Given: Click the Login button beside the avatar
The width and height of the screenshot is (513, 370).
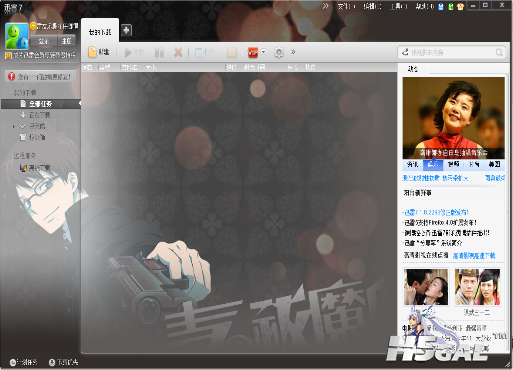Looking at the screenshot, I should pos(43,41).
